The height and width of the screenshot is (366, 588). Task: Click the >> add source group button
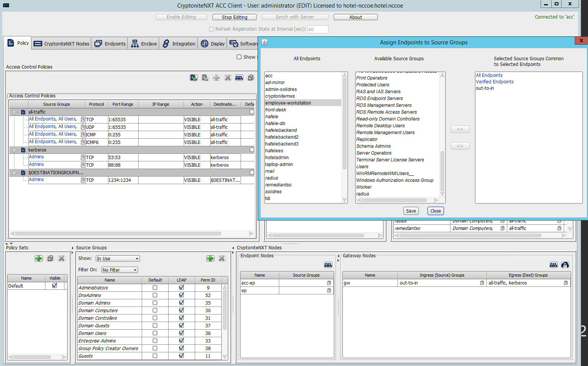[x=460, y=129]
